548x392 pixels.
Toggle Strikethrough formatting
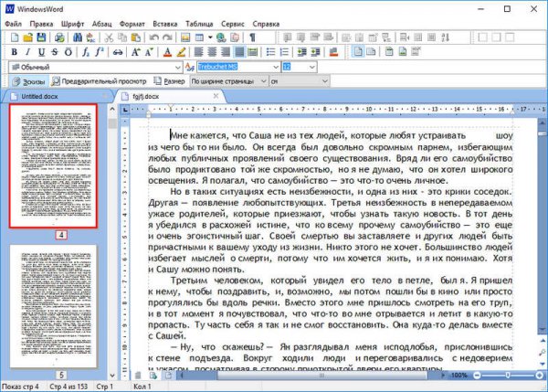pyautogui.click(x=55, y=52)
